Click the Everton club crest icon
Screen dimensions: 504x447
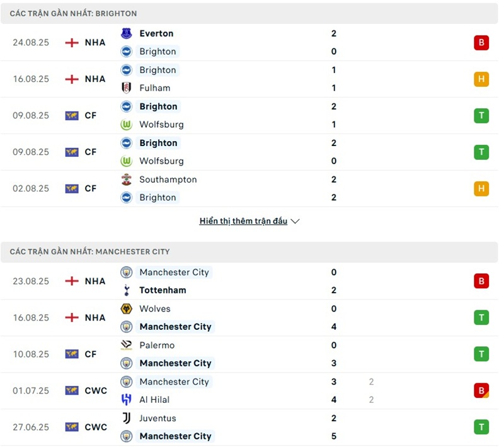(x=127, y=33)
